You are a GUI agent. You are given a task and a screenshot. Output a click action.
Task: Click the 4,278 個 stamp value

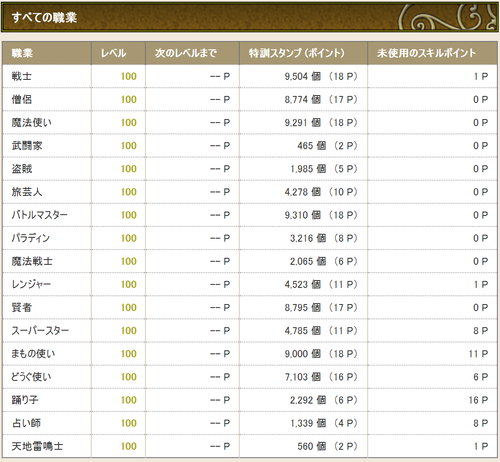[303, 192]
